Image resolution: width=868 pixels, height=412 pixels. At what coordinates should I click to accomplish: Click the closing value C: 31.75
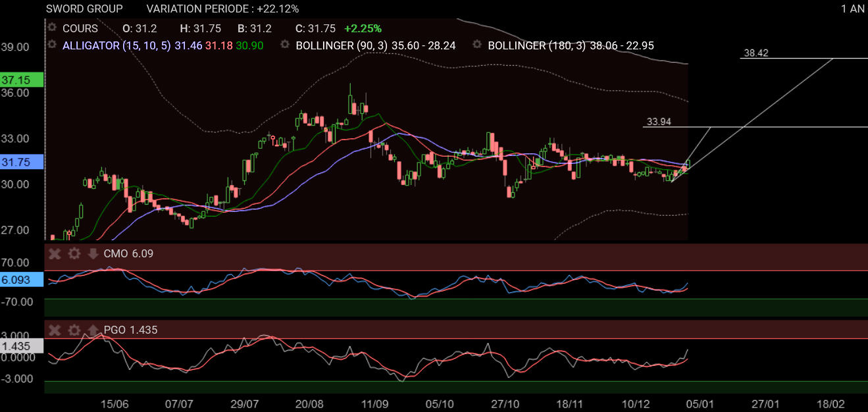[315, 28]
